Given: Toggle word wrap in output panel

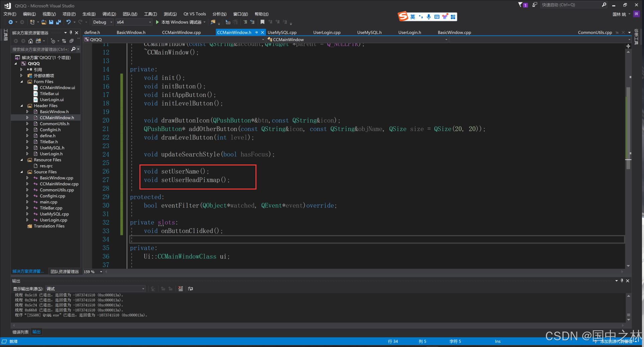Looking at the screenshot, I should click(191, 288).
